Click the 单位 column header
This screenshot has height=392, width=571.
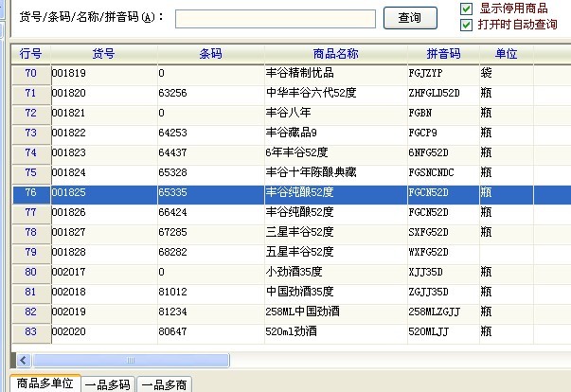point(506,54)
